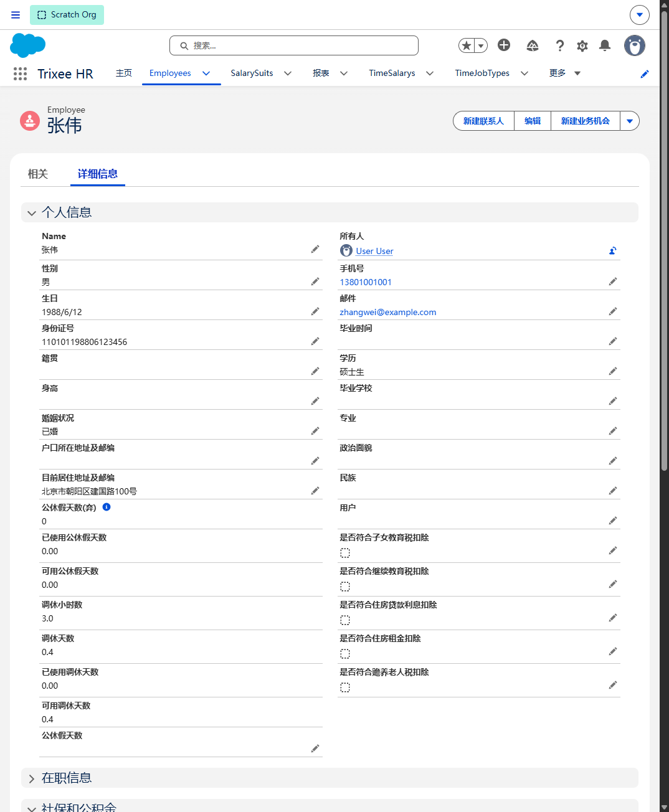Edit the 目前居住地址及邮编 field pencil
The image size is (669, 812).
pos(315,491)
